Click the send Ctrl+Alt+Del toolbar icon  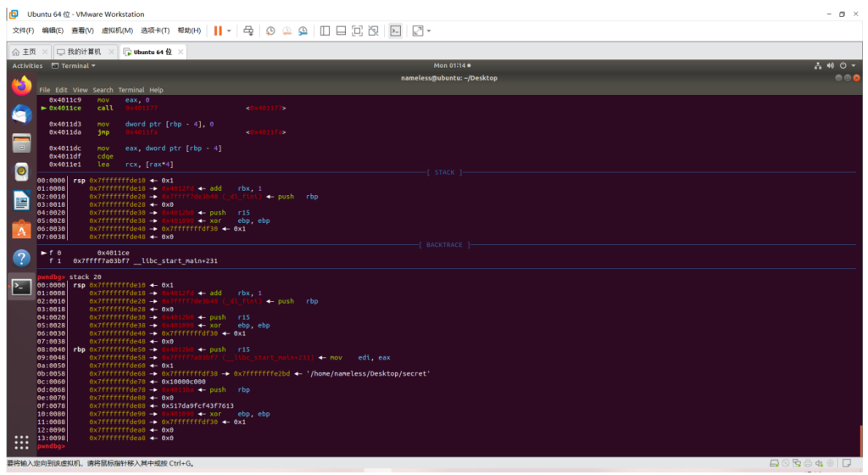(x=248, y=31)
